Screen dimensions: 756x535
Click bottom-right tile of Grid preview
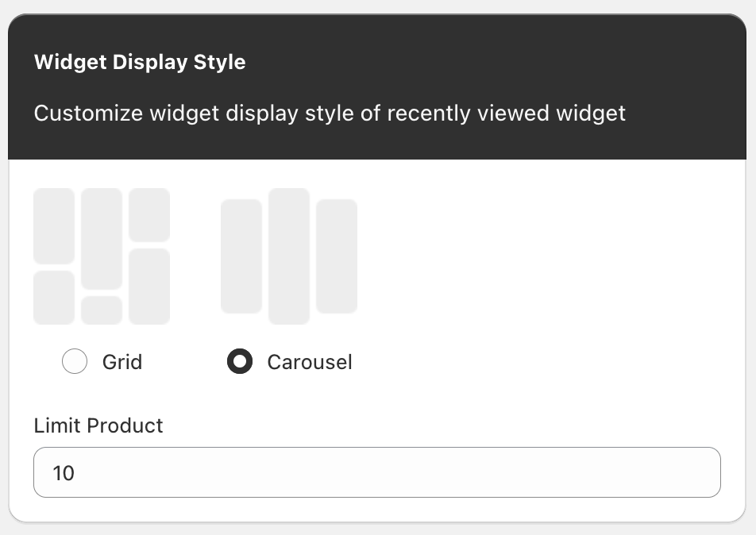(149, 286)
